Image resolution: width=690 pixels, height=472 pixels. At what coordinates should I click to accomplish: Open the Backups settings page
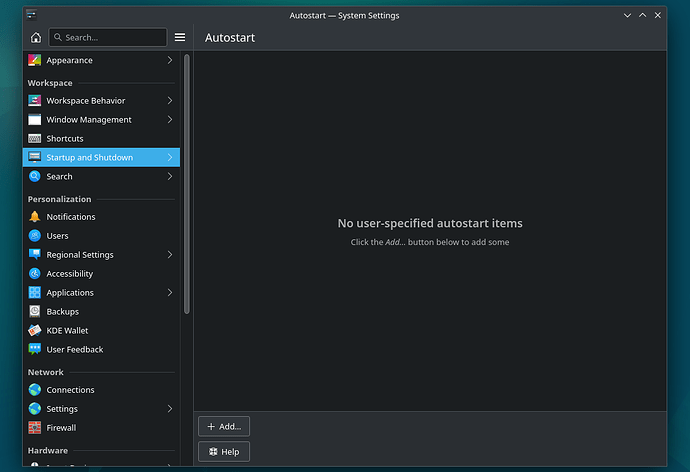coord(101,311)
